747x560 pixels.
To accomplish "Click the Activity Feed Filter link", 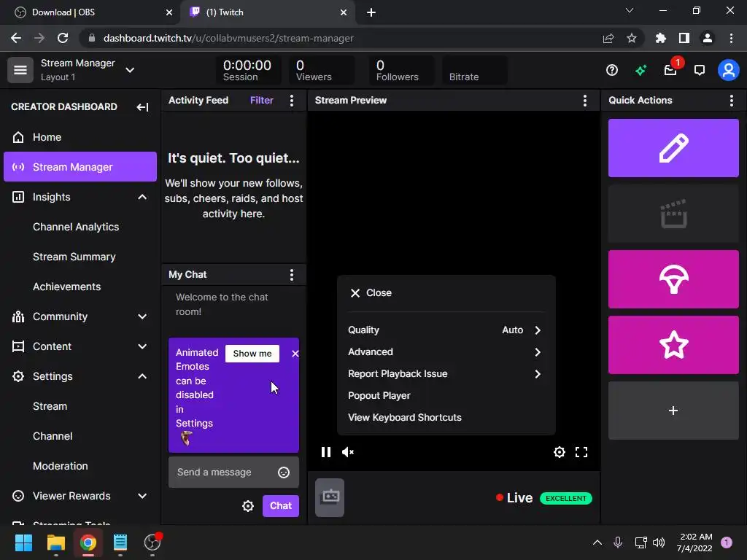I will (x=262, y=101).
